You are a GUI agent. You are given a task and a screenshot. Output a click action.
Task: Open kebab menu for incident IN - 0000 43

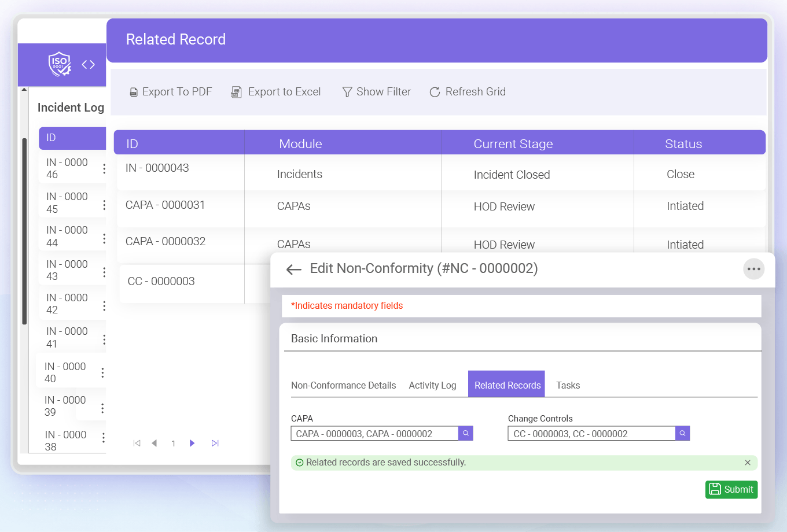point(104,272)
